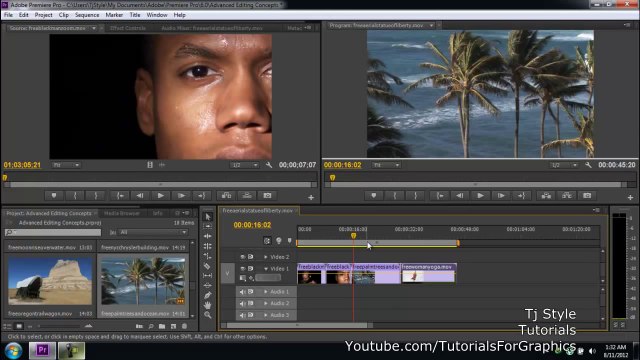The width and height of the screenshot is (640, 360).
Task: Step back one frame in Program monitor
Action: point(460,196)
